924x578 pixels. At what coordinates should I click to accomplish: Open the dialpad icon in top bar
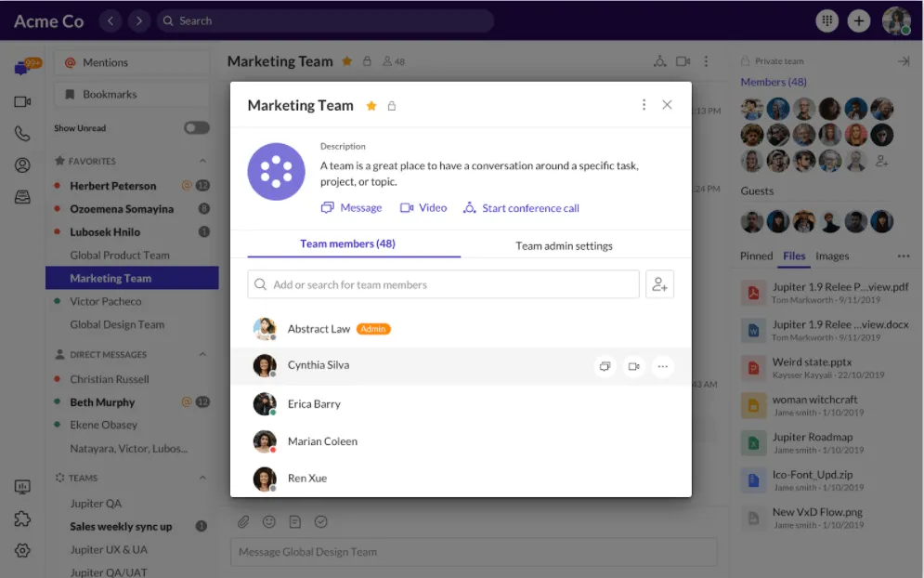point(826,20)
